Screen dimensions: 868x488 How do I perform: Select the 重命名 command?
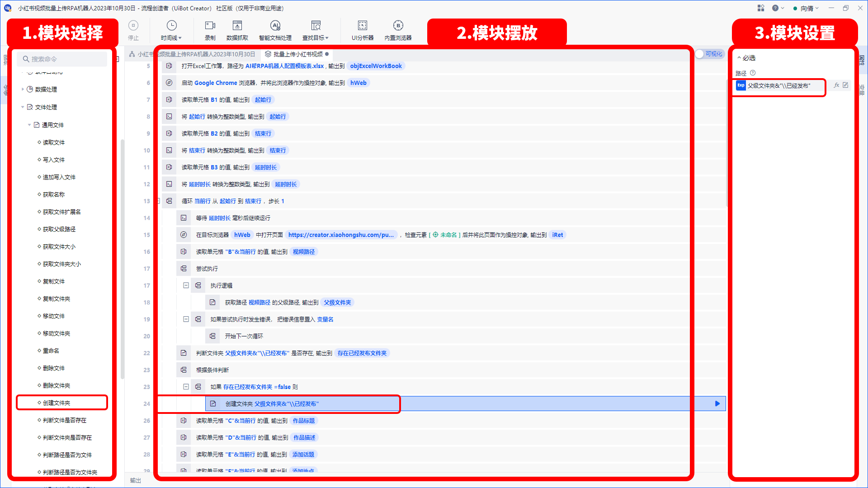tap(51, 351)
